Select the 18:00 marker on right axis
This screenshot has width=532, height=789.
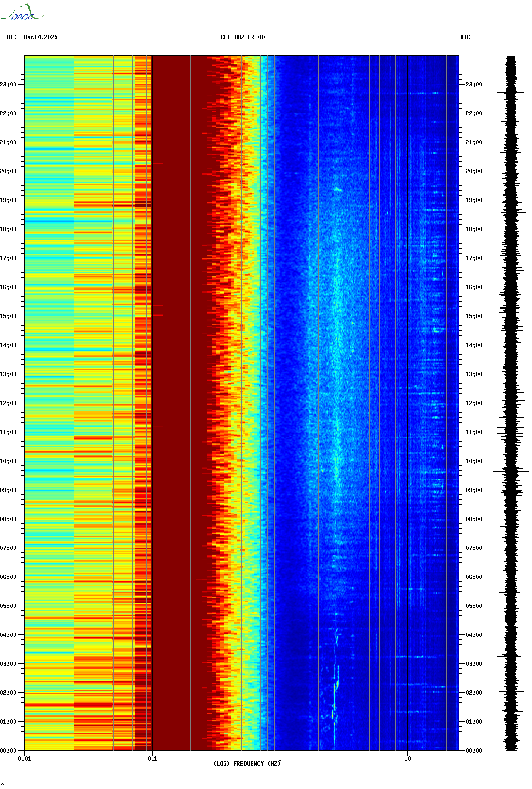point(474,229)
